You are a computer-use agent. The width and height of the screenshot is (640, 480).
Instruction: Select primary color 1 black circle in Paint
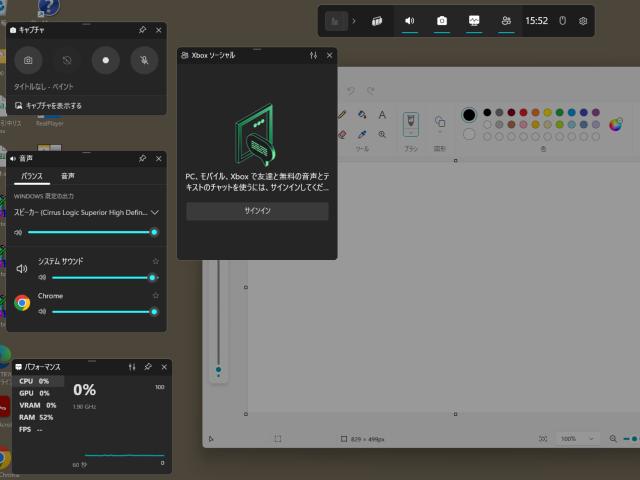pyautogui.click(x=469, y=115)
